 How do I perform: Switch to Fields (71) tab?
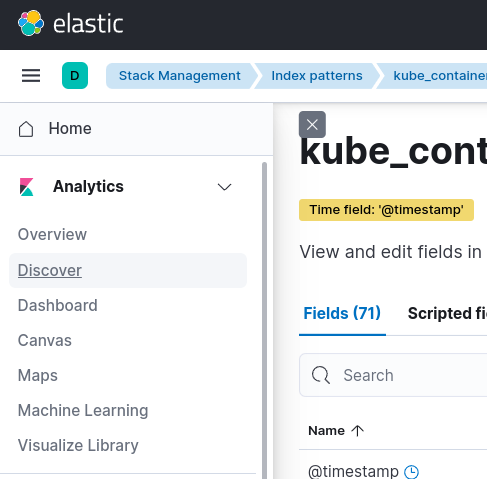(x=342, y=313)
